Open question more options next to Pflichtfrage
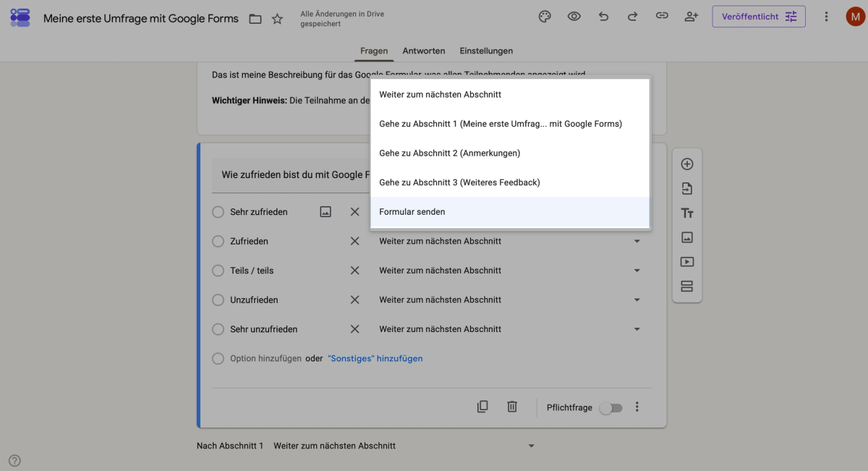Viewport: 868px width, 471px height. coord(637,407)
